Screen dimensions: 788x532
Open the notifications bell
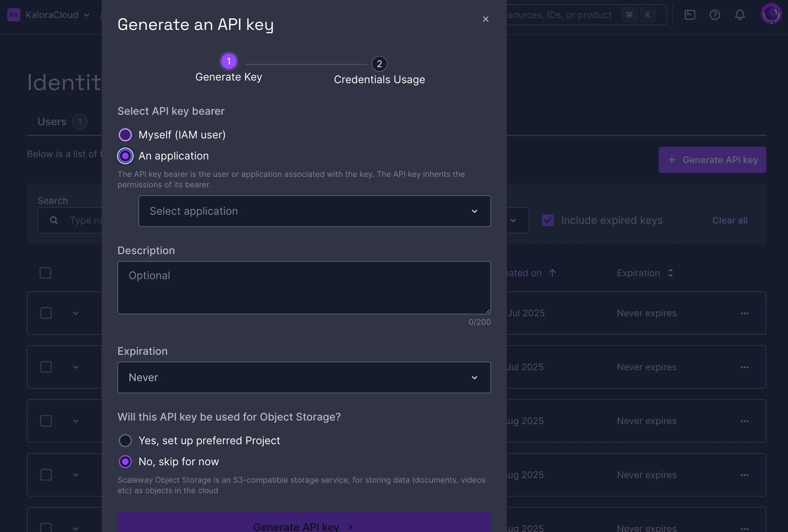tap(740, 15)
